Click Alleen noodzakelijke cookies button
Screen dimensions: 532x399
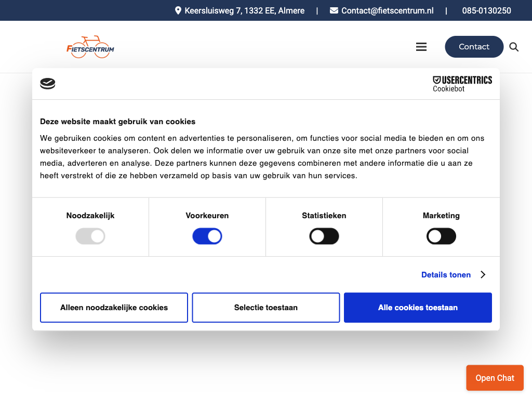[114, 308]
